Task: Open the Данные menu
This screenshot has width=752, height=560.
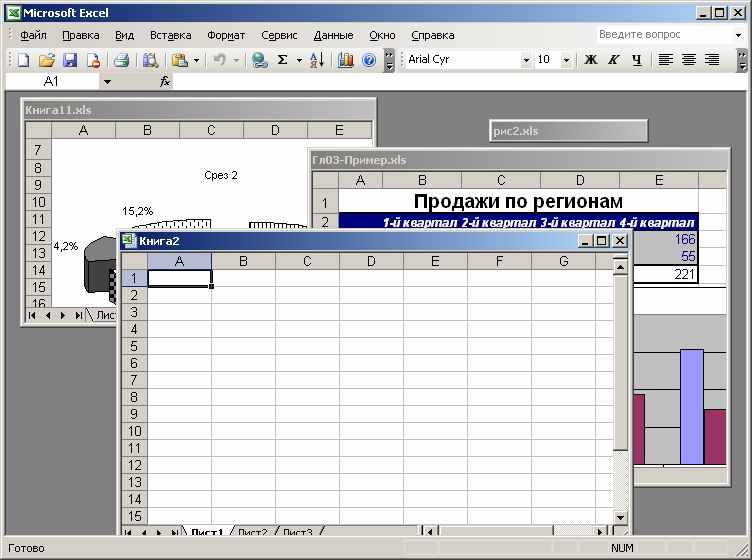Action: point(333,35)
